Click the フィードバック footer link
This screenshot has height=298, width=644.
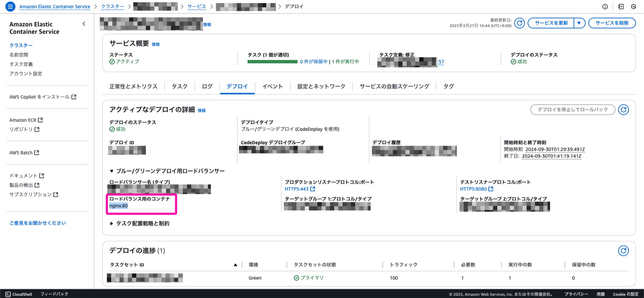pos(54,294)
